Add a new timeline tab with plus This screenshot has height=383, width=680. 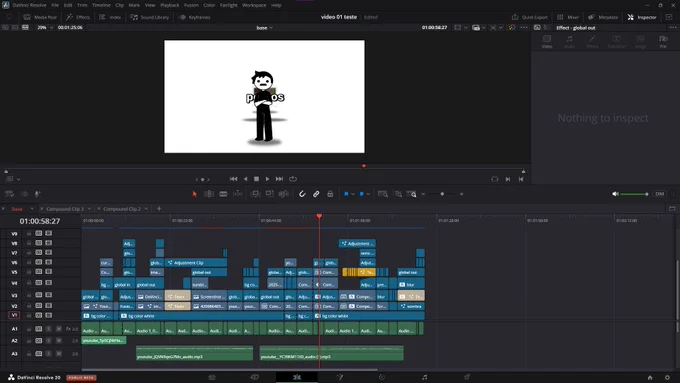[159, 209]
